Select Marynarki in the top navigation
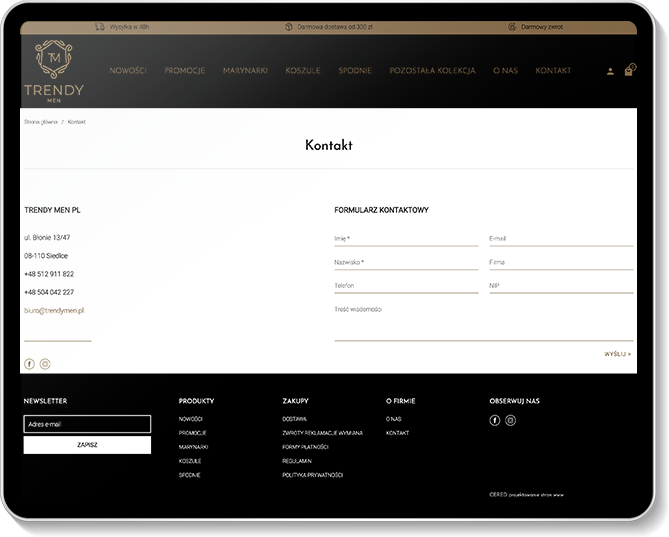This screenshot has width=669, height=537. 245,71
